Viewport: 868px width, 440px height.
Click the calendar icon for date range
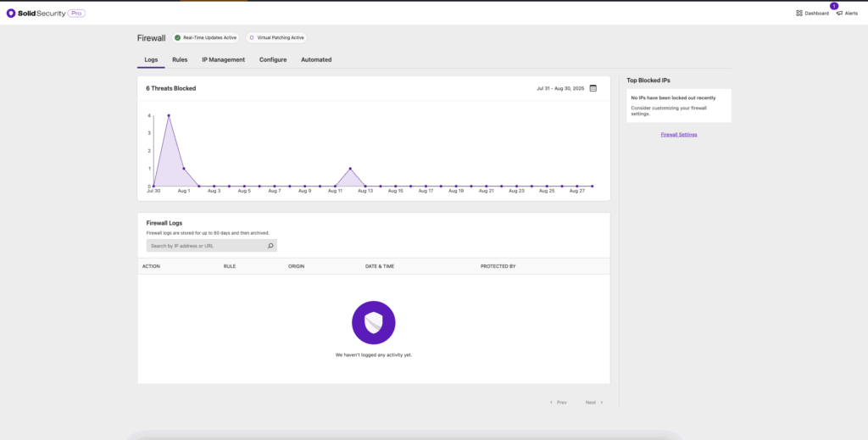(x=593, y=88)
